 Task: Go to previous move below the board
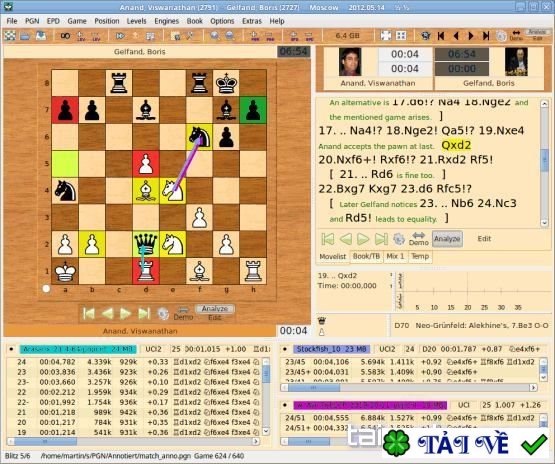click(107, 313)
